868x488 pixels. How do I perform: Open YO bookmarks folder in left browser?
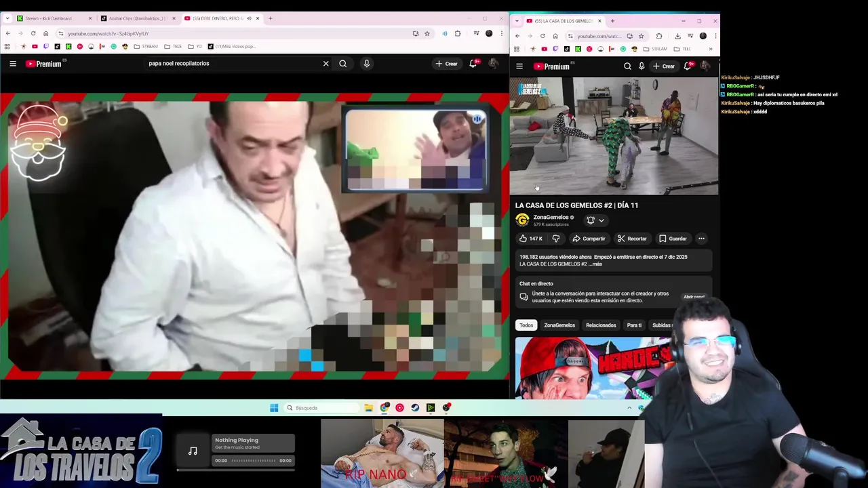195,47
